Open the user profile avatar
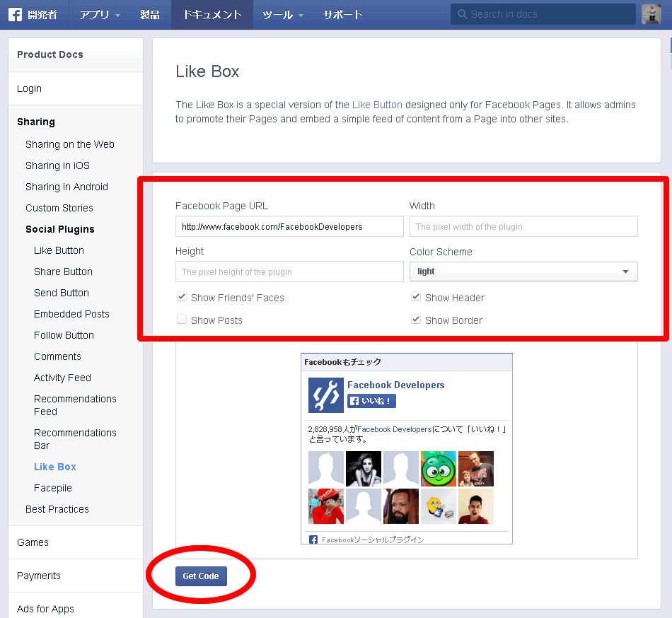 coord(651,14)
